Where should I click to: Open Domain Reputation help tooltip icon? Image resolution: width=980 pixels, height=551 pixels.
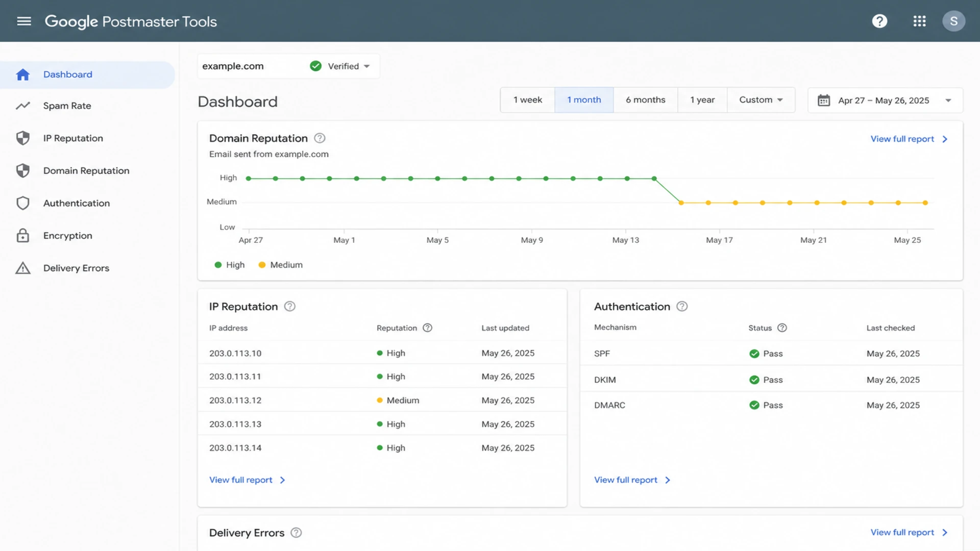[320, 138]
